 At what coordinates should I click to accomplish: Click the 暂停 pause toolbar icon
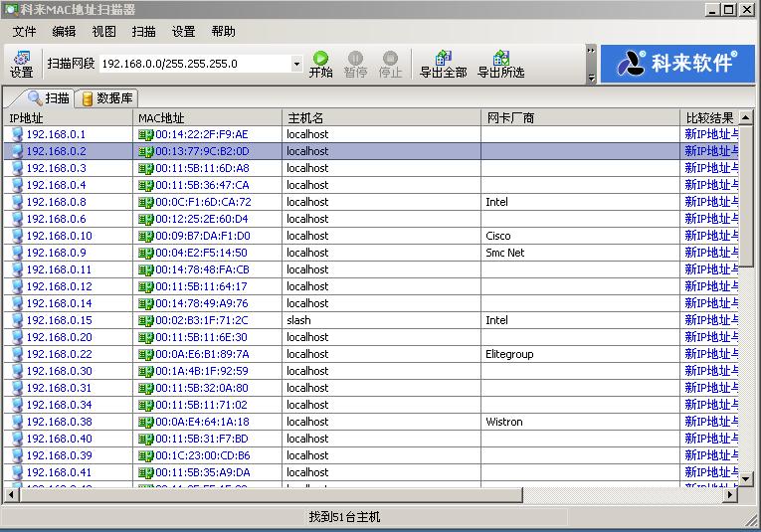point(355,64)
